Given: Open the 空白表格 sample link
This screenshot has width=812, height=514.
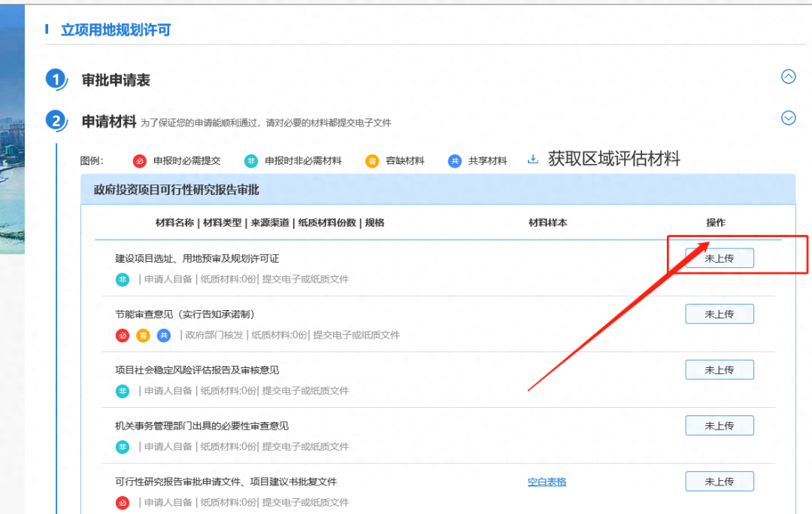Looking at the screenshot, I should point(547,482).
